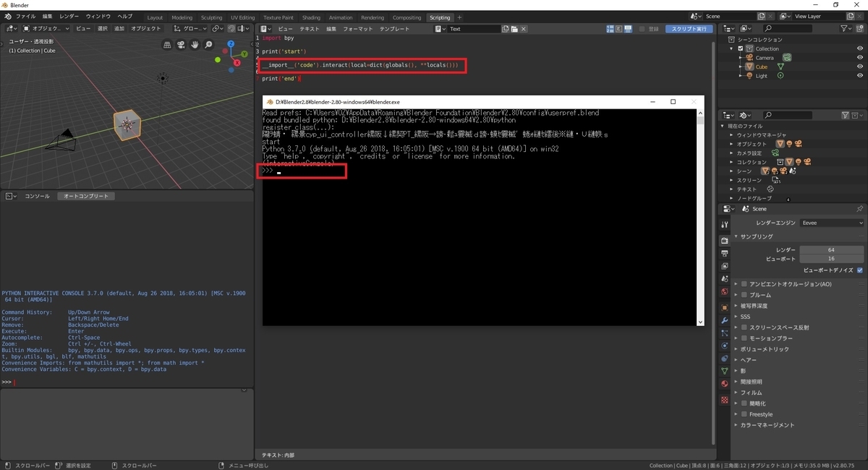Click the Blender logo menu icon
Screen dimensions: 868x470
click(7, 16)
